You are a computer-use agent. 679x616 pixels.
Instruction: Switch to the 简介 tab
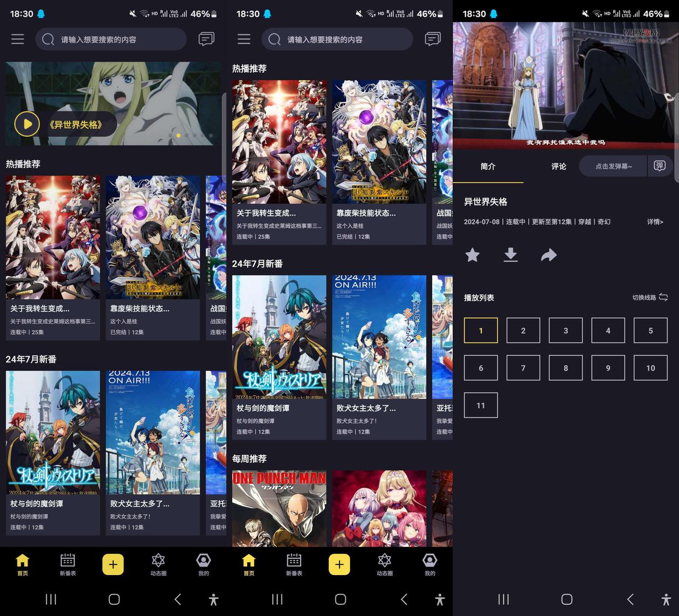(x=488, y=166)
